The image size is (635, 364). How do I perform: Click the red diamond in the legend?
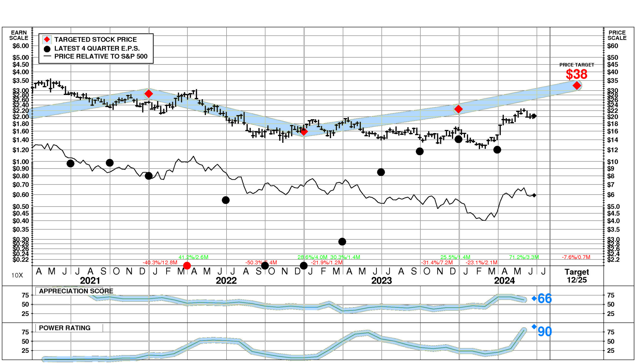coord(47,39)
